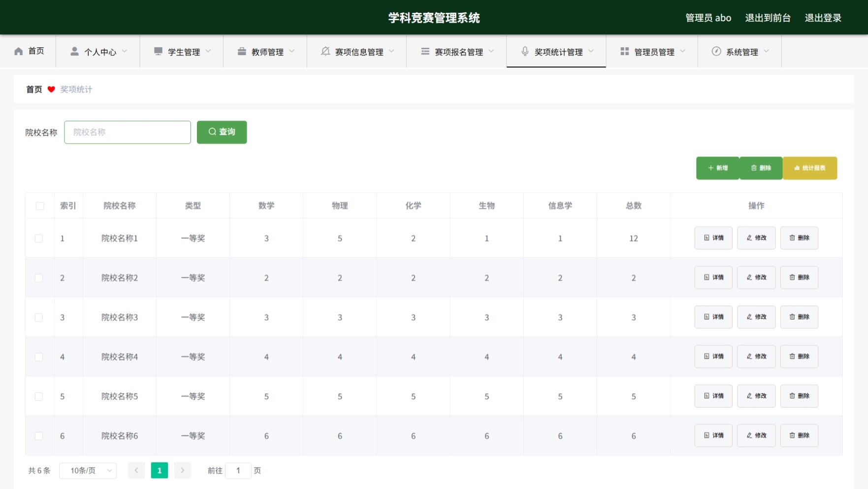Click the list icon beside 赛项报名管理
The height and width of the screenshot is (489, 868).
click(425, 51)
